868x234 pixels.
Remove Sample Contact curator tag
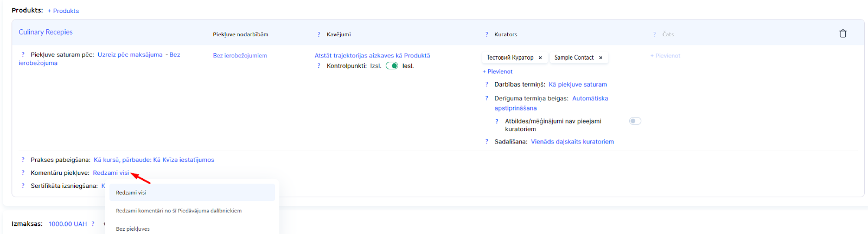[601, 57]
